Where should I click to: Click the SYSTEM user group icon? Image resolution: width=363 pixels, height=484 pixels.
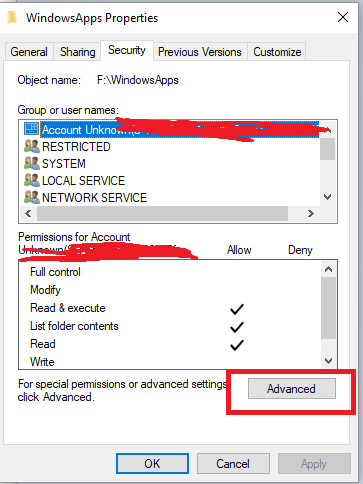[32, 164]
